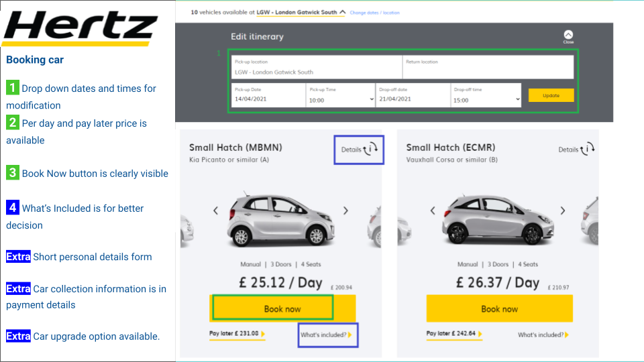644x362 pixels.
Task: Click the Kia Picanto car image
Action: (x=280, y=219)
